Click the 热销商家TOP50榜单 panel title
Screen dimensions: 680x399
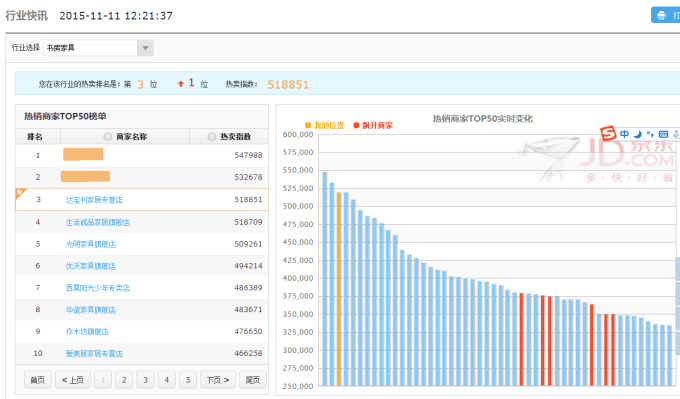tap(65, 116)
